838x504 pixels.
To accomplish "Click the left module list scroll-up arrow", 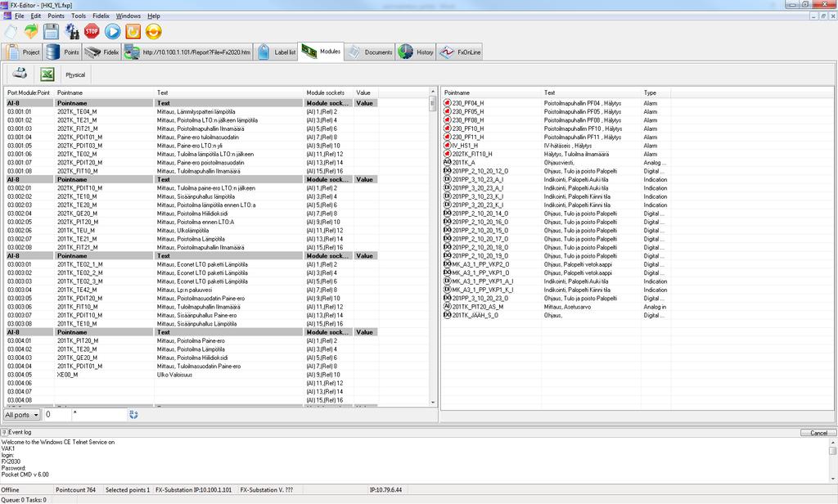I will click(x=433, y=92).
